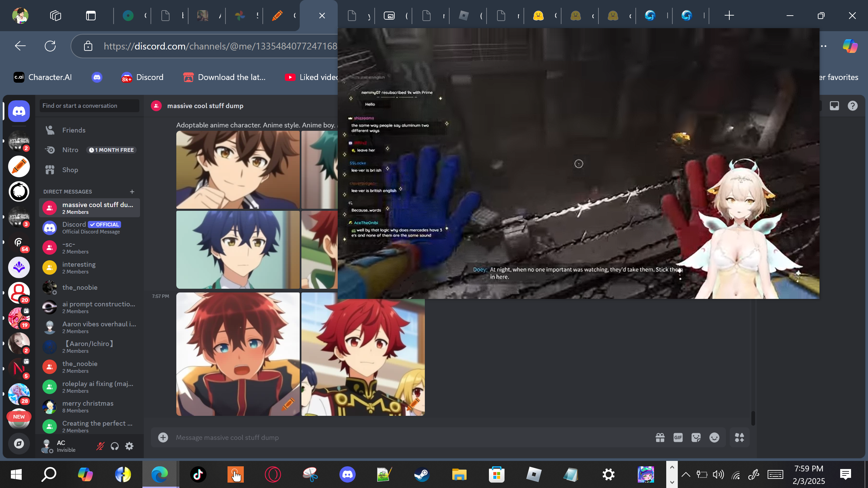Open TikTok from the taskbar

(198, 474)
